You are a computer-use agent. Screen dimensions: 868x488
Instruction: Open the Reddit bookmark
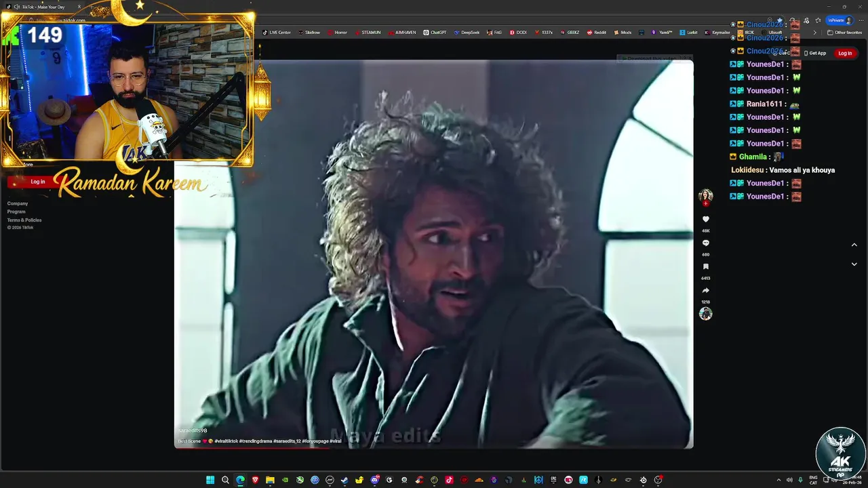tap(597, 32)
